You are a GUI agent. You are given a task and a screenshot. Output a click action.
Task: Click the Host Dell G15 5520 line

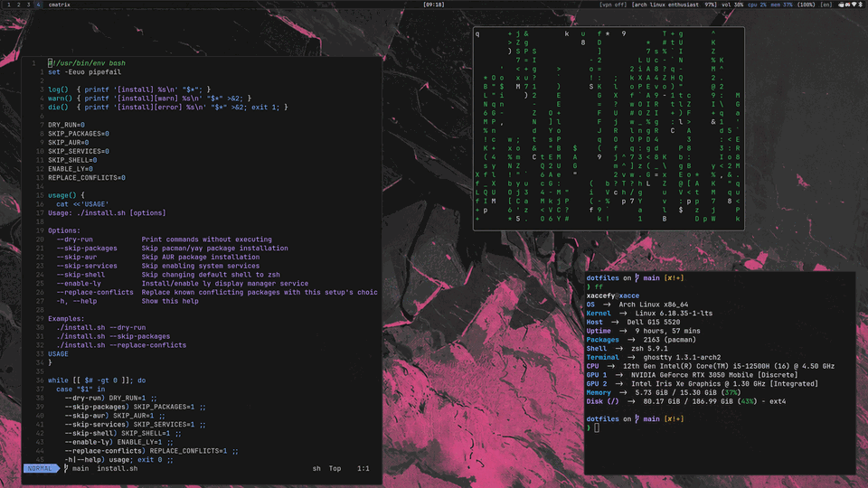[x=633, y=323]
